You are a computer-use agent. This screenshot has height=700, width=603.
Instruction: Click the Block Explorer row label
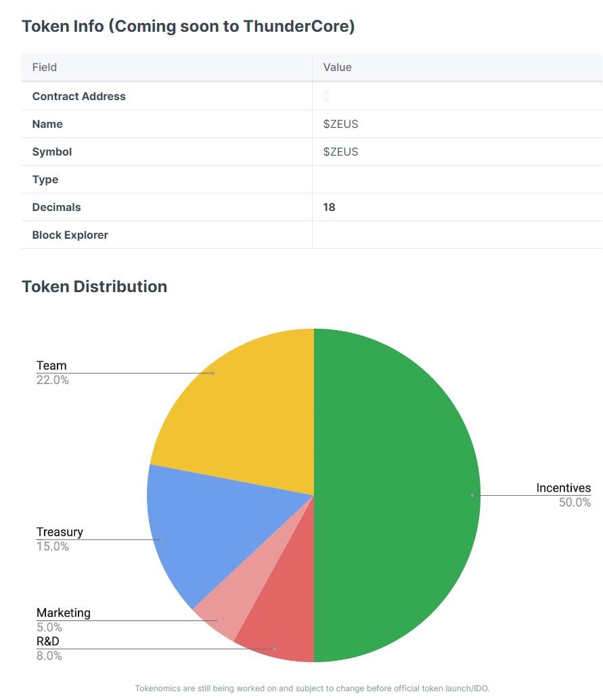click(x=70, y=235)
